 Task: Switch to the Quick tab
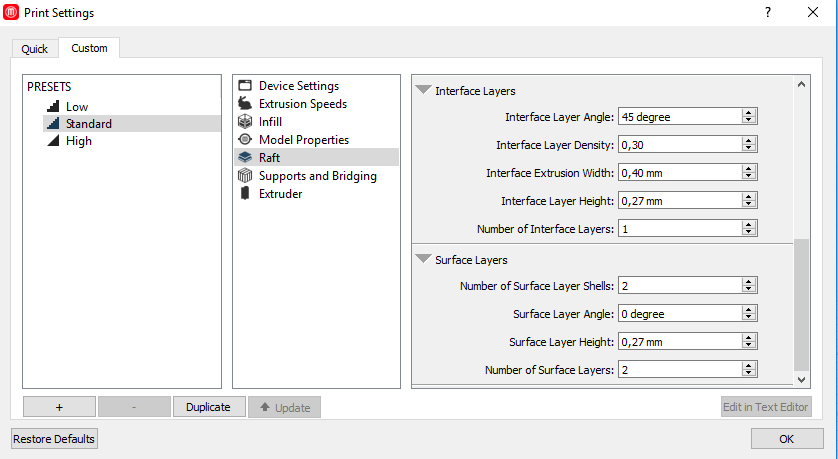pyautogui.click(x=34, y=49)
